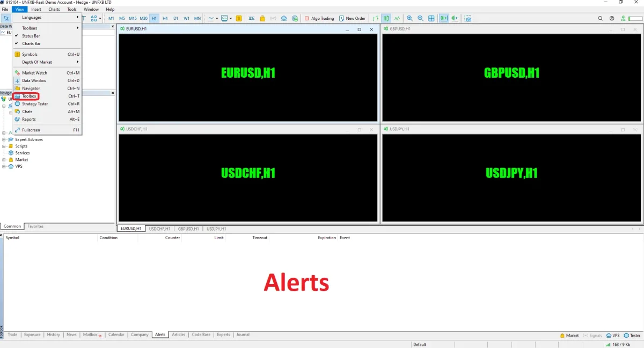This screenshot has height=348, width=644.
Task: Expand the Toolbars submenu
Action: pyautogui.click(x=47, y=28)
